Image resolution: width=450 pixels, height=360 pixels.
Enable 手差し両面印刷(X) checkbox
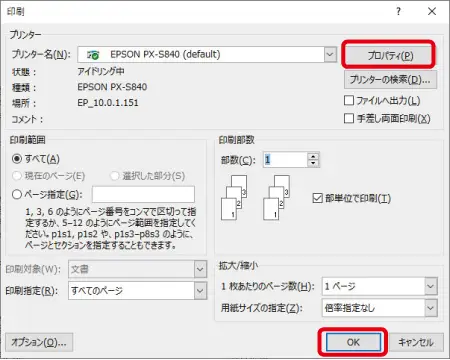click(349, 118)
